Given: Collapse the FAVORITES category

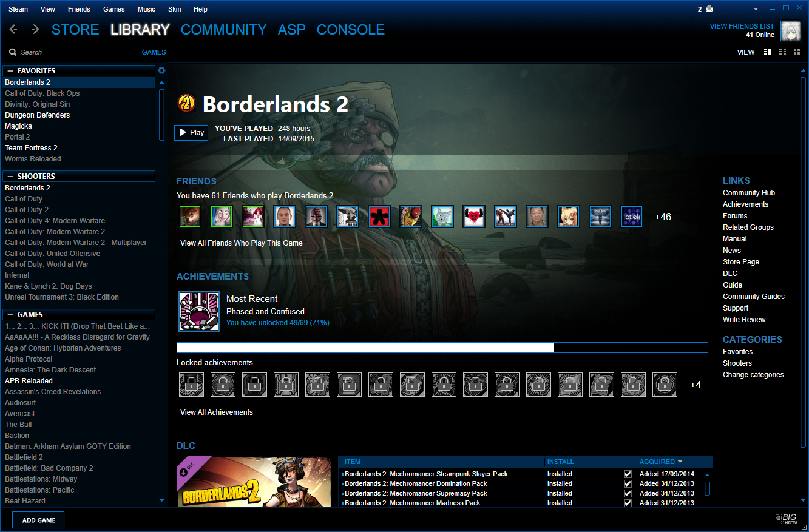Looking at the screenshot, I should [10, 71].
